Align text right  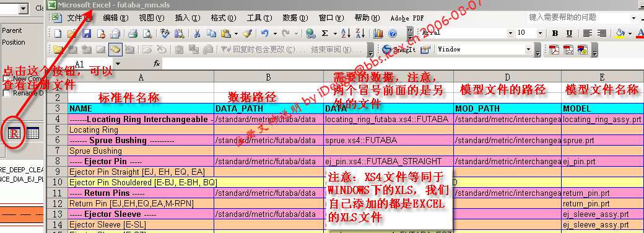(602, 33)
